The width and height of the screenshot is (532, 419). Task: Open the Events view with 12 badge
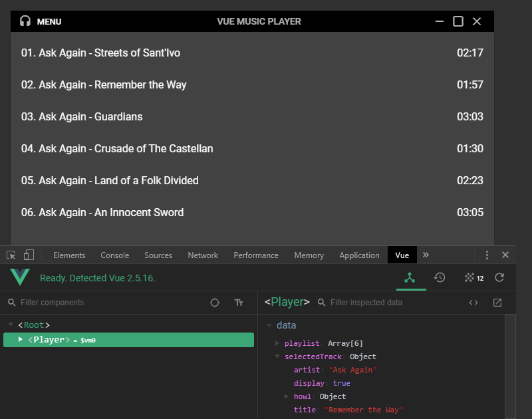pos(473,278)
